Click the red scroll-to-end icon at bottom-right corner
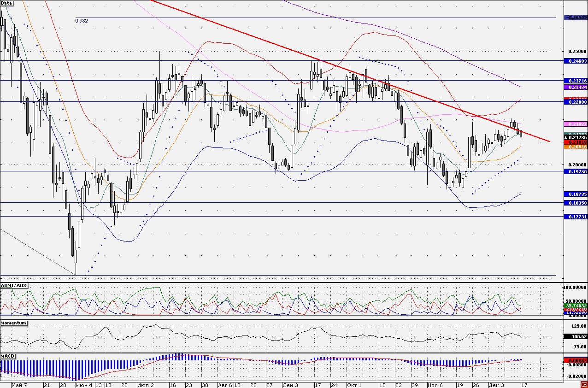 584,384
